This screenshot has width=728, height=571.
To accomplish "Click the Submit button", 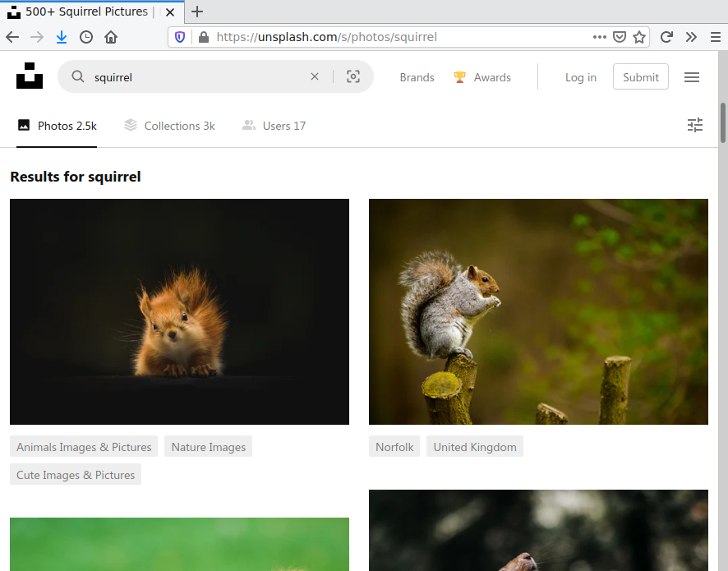I will 640,77.
